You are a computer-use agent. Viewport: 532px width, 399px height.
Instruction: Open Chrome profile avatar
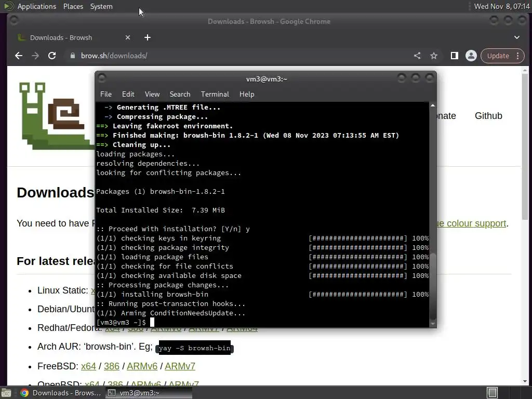[471, 56]
